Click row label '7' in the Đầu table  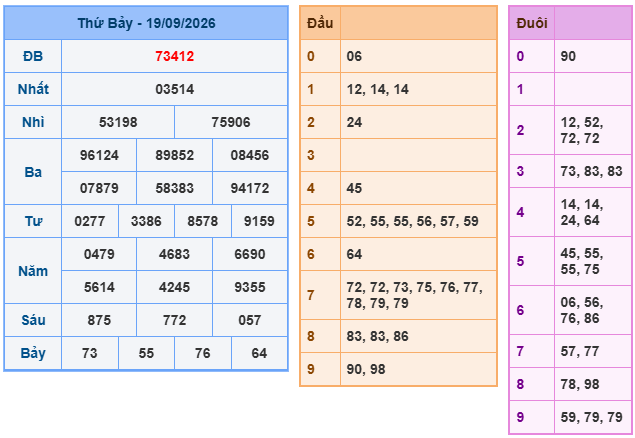pos(311,295)
